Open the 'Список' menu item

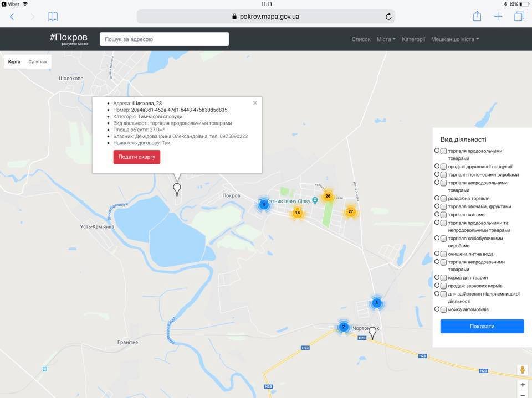[361, 39]
